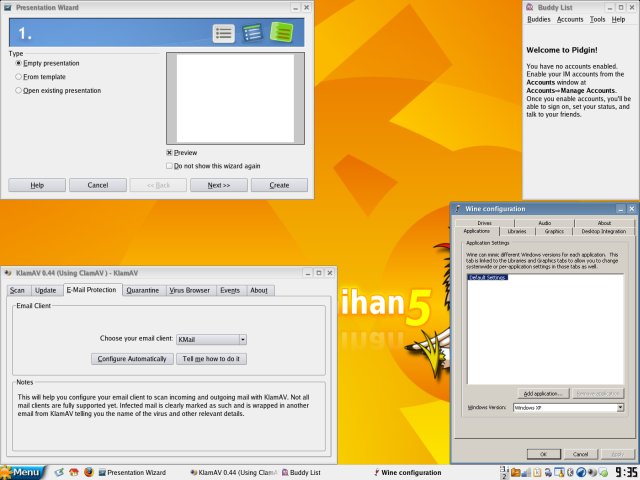Select Open existing presentation option
The width and height of the screenshot is (640, 480).
pos(18,91)
